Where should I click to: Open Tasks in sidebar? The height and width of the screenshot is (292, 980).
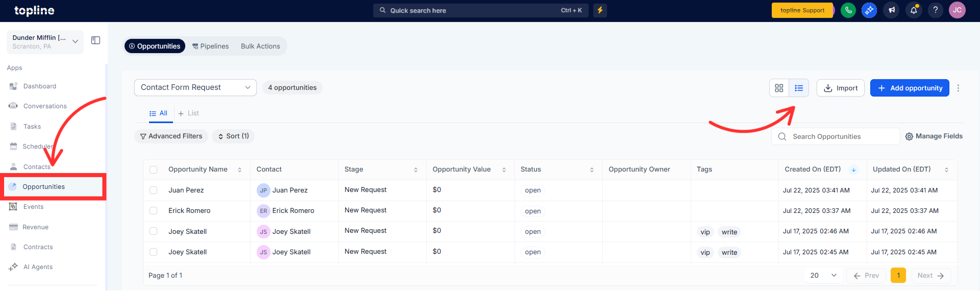[32, 127]
